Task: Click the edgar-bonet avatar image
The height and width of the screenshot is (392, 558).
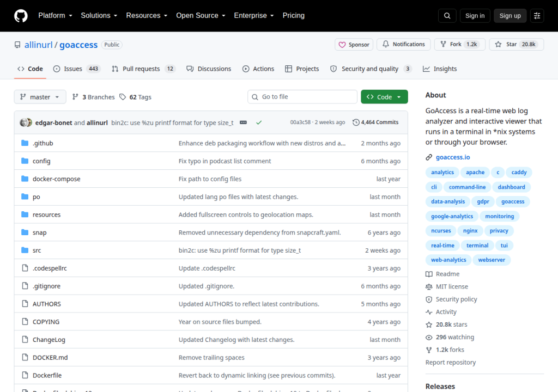Action: 23,122
